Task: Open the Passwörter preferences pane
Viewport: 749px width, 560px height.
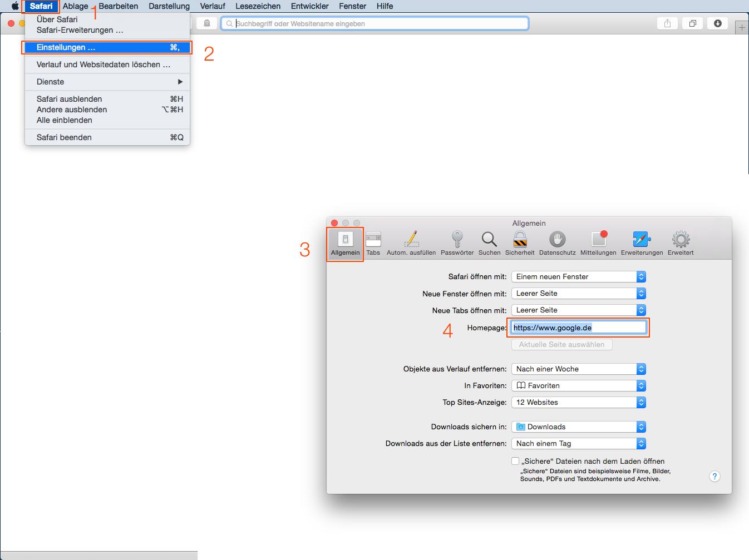Action: coord(457,243)
